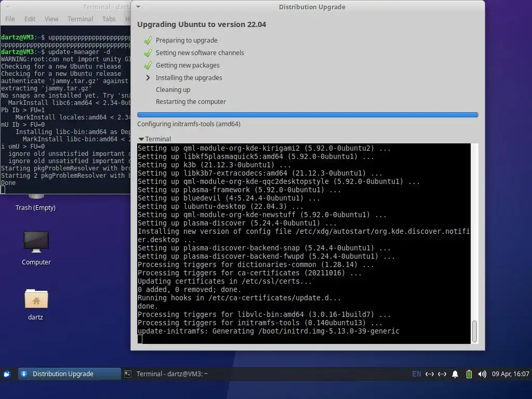
Task: Open the View menu in Terminal window
Action: tap(51, 19)
